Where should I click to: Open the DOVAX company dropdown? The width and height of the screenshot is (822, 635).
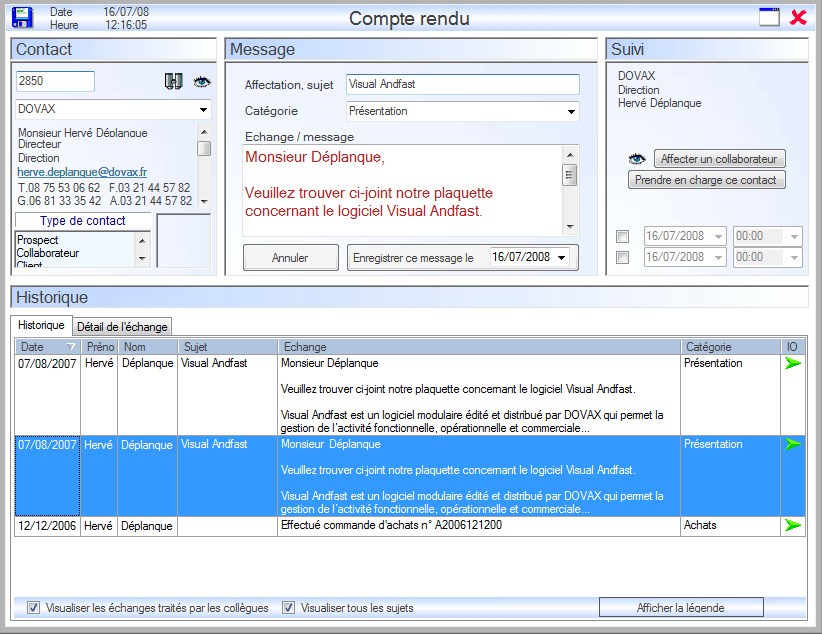(203, 110)
